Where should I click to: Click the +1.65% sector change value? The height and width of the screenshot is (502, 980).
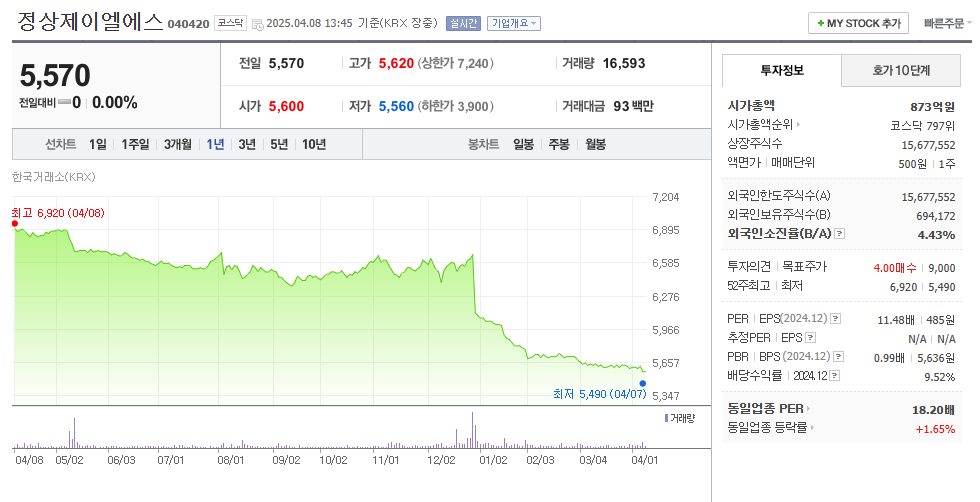click(935, 429)
